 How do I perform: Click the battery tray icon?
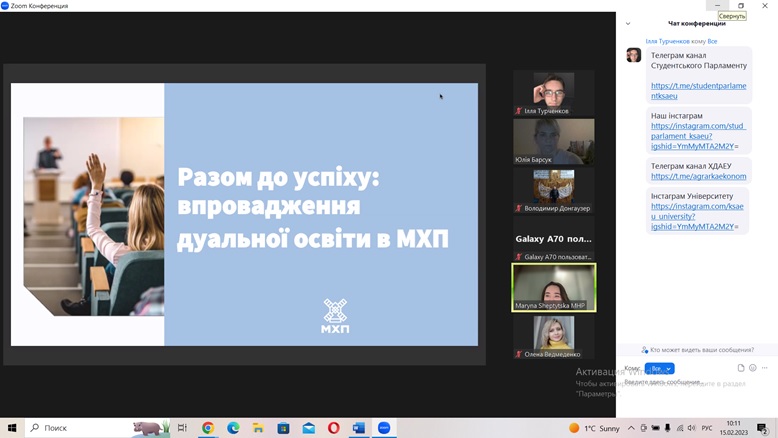click(x=655, y=428)
